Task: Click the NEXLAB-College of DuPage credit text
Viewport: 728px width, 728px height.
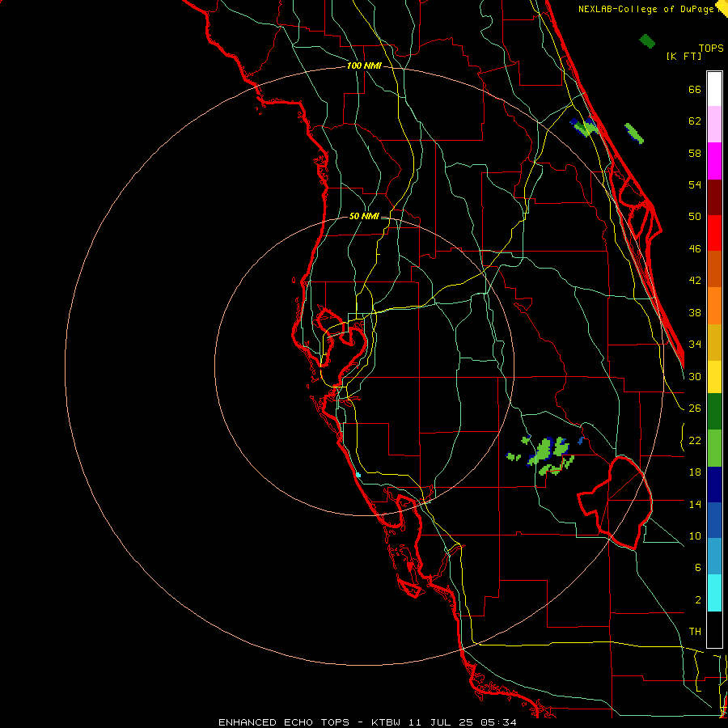Action: [x=645, y=9]
